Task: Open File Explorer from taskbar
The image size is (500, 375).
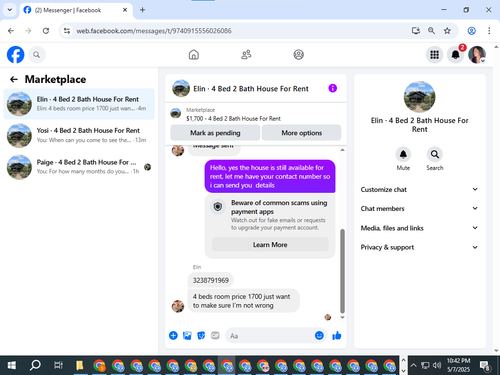Action: [79, 365]
